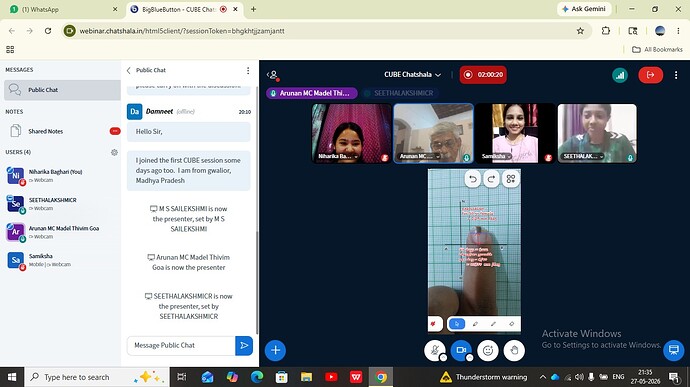The width and height of the screenshot is (690, 387).
Task: Open Public Chat options three-dot menu
Action: tap(248, 70)
